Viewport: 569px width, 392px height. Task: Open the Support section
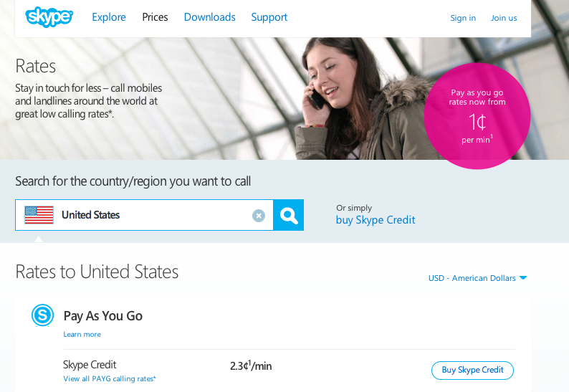(269, 17)
